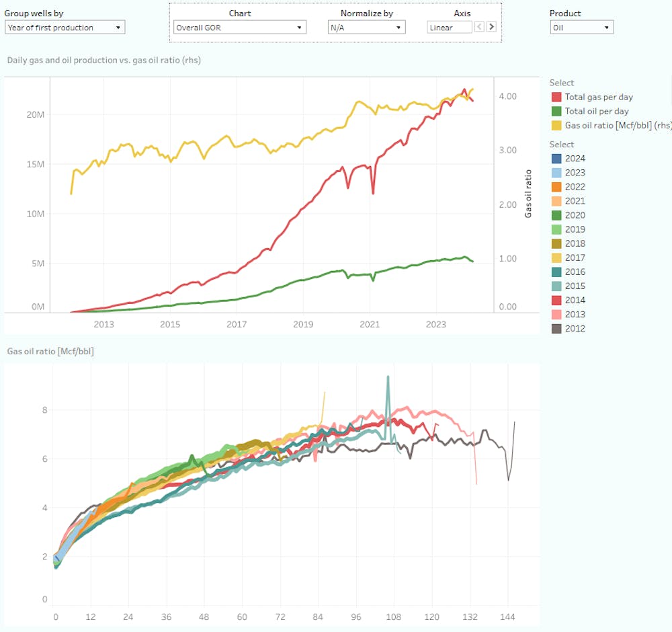The height and width of the screenshot is (632, 672).
Task: Select the 2021 legend entry
Action: pyautogui.click(x=575, y=201)
